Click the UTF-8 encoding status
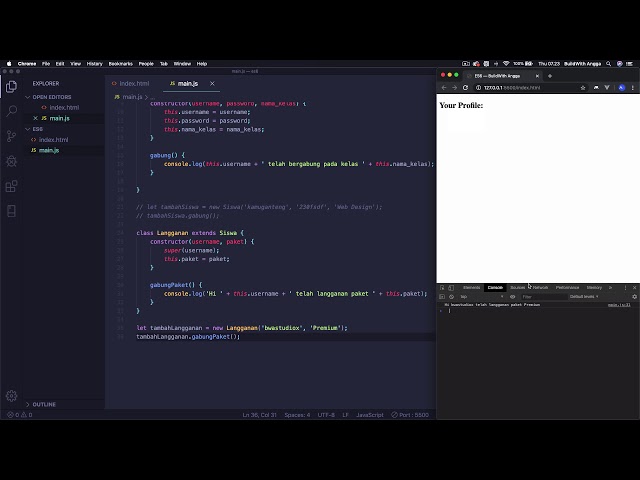 click(326, 415)
